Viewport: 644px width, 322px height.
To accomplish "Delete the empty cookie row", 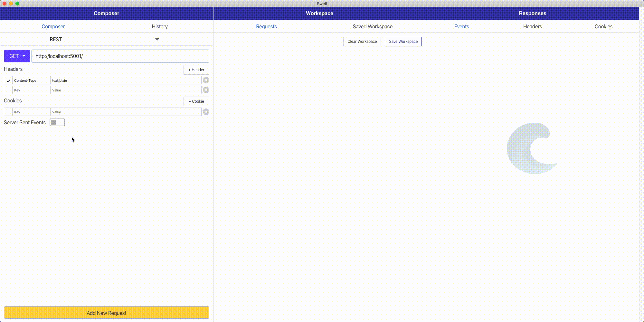I will pos(206,112).
